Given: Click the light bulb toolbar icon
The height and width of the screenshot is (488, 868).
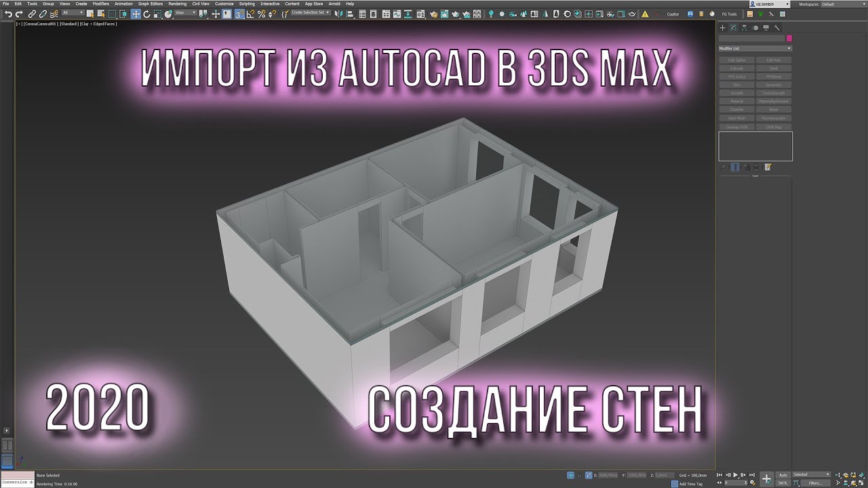Looking at the screenshot, I should pos(491,14).
